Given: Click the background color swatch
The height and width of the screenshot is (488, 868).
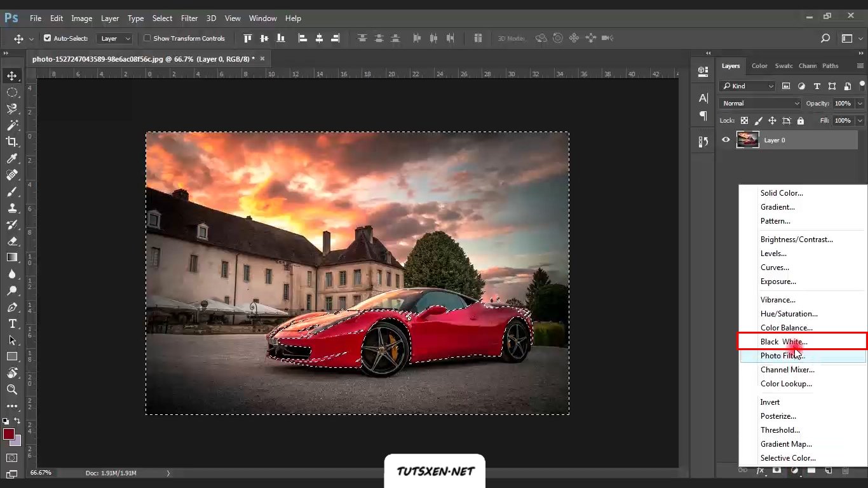Looking at the screenshot, I should click(17, 442).
